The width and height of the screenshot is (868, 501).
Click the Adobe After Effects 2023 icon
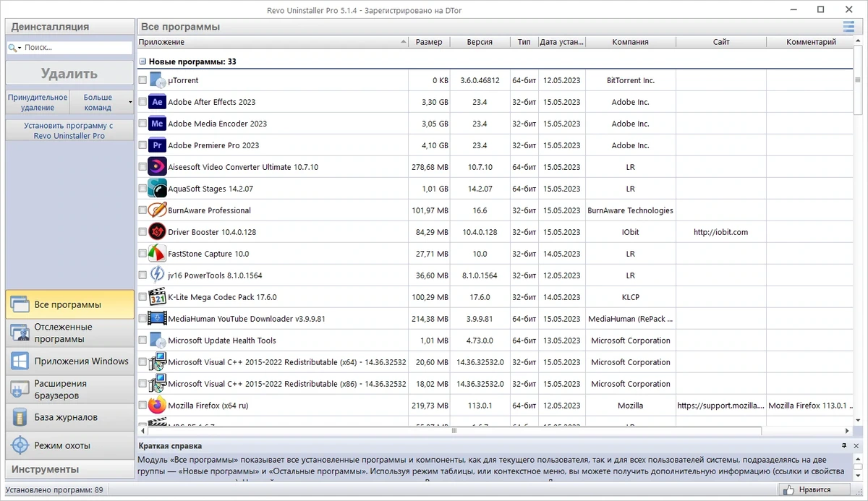click(157, 102)
